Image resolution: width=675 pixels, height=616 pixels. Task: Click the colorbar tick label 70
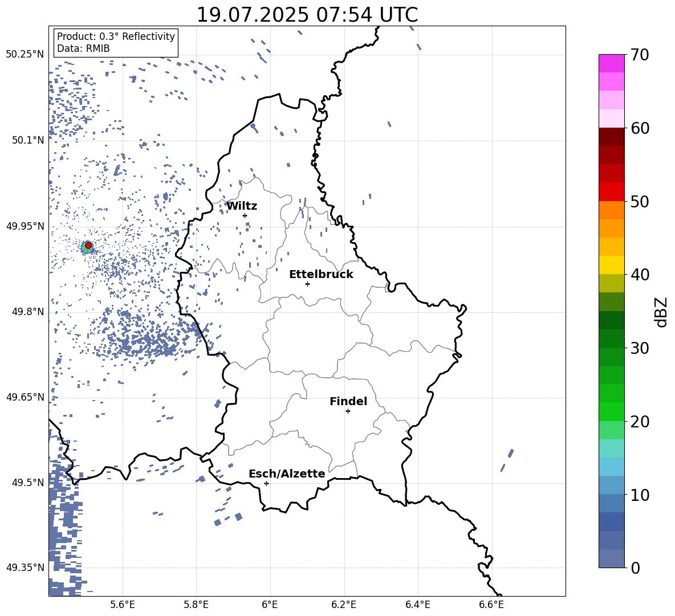pyautogui.click(x=640, y=55)
